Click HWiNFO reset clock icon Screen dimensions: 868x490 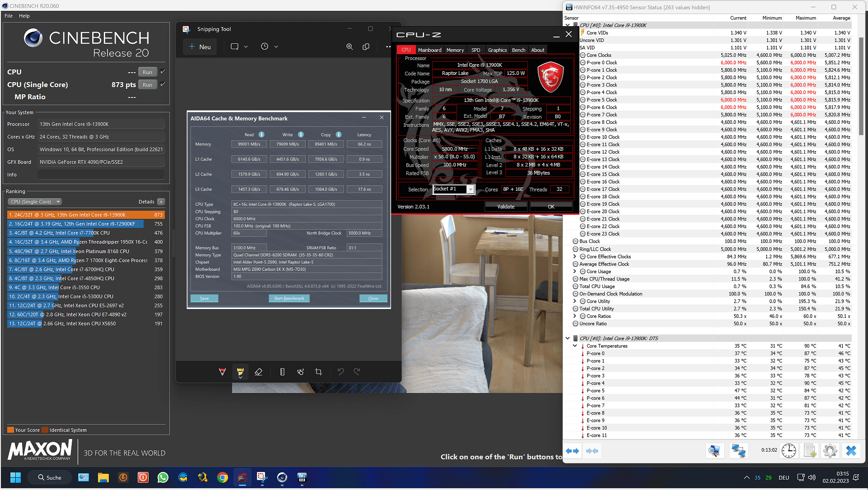coord(789,451)
